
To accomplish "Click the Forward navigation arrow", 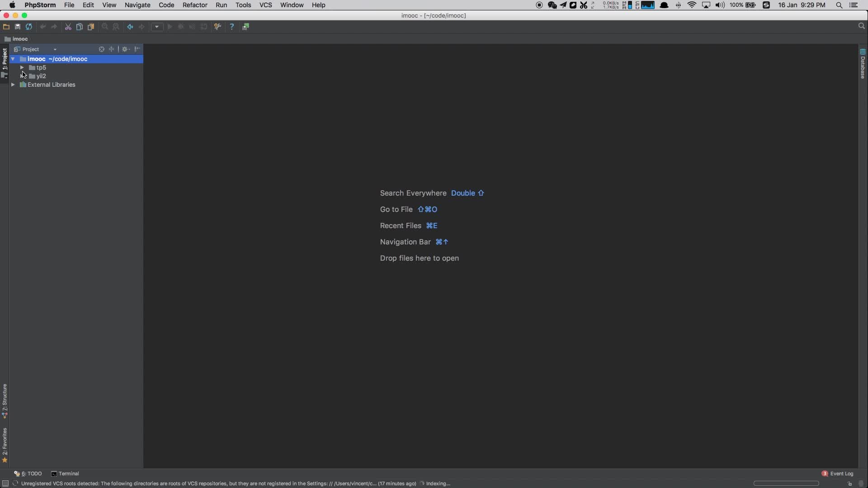I will tap(142, 27).
